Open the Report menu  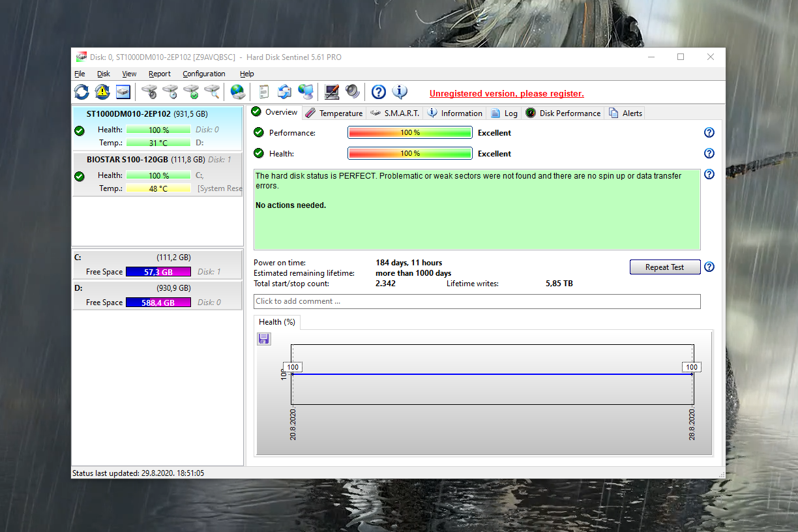[x=159, y=74]
